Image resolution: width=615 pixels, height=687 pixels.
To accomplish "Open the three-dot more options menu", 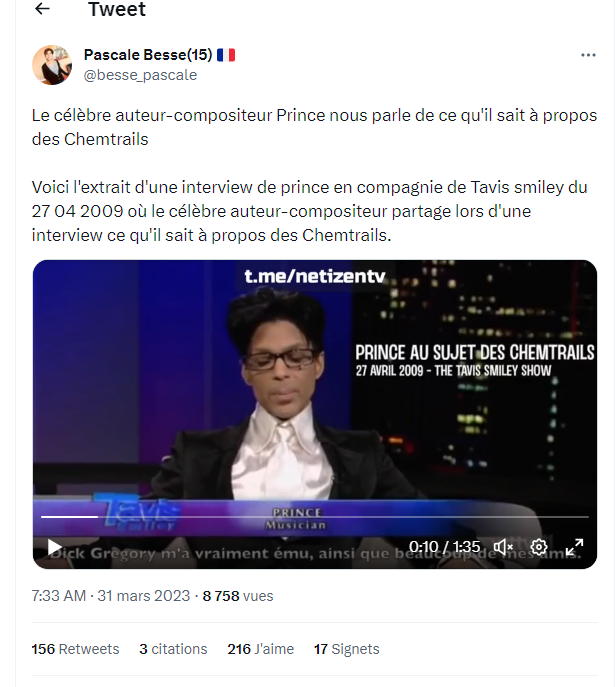I will point(588,55).
